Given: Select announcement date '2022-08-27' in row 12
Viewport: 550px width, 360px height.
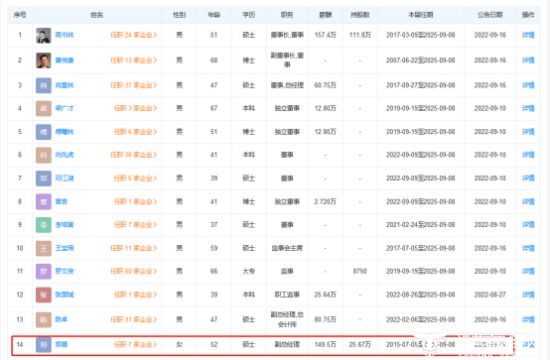Looking at the screenshot, I should [x=490, y=294].
